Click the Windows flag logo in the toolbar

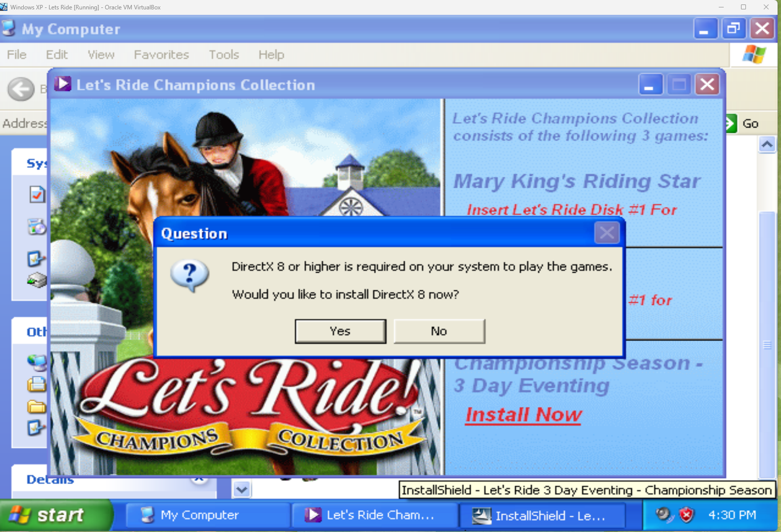pyautogui.click(x=754, y=54)
